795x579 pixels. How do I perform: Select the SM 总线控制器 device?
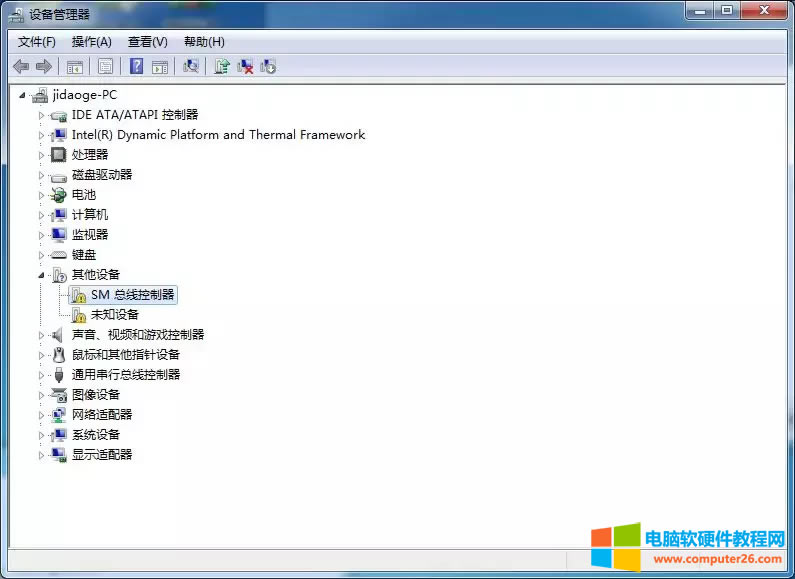pos(132,295)
